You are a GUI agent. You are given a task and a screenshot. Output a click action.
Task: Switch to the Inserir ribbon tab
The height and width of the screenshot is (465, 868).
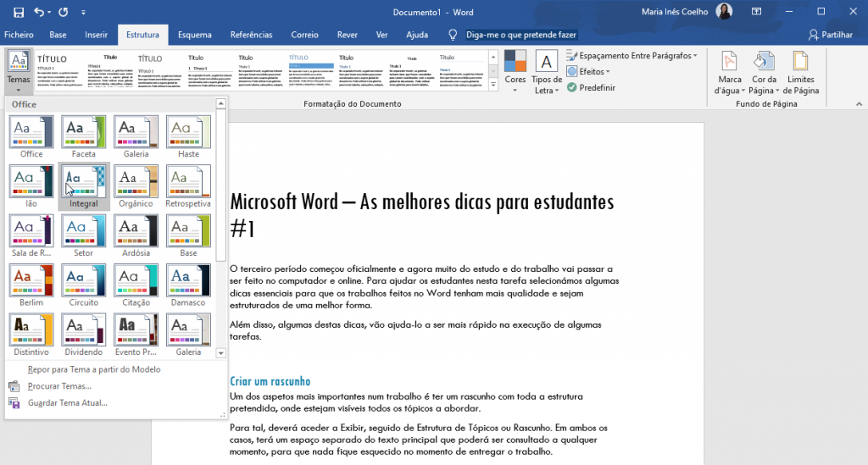96,35
